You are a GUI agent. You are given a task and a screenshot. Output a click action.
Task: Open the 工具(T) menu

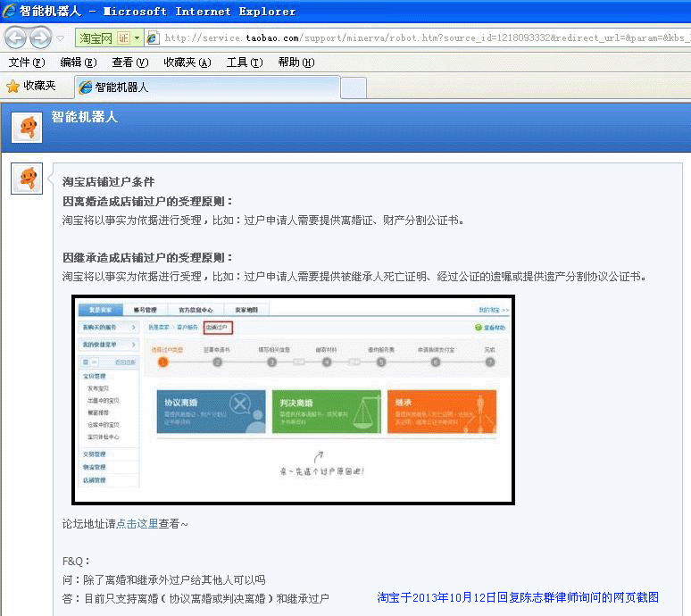pos(245,62)
